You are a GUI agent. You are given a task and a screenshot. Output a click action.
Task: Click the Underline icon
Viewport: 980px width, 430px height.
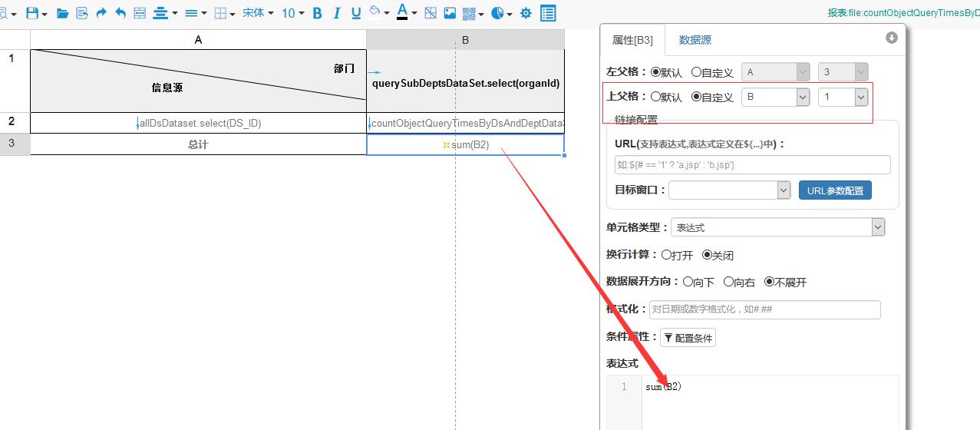pyautogui.click(x=356, y=13)
